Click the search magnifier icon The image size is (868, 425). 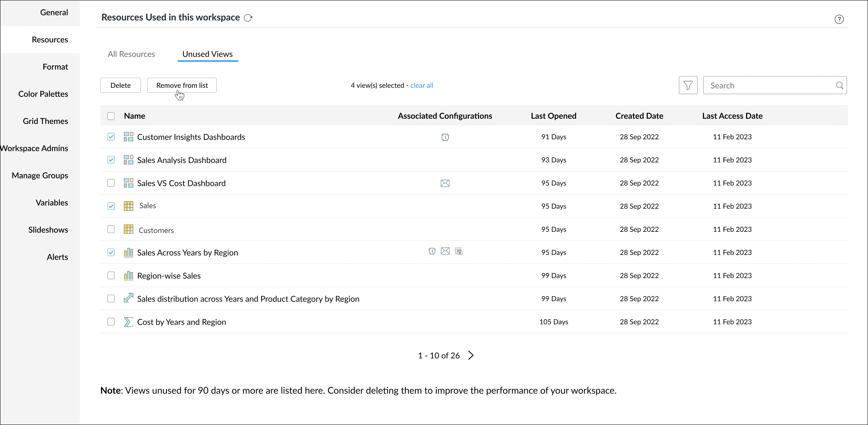click(x=839, y=86)
